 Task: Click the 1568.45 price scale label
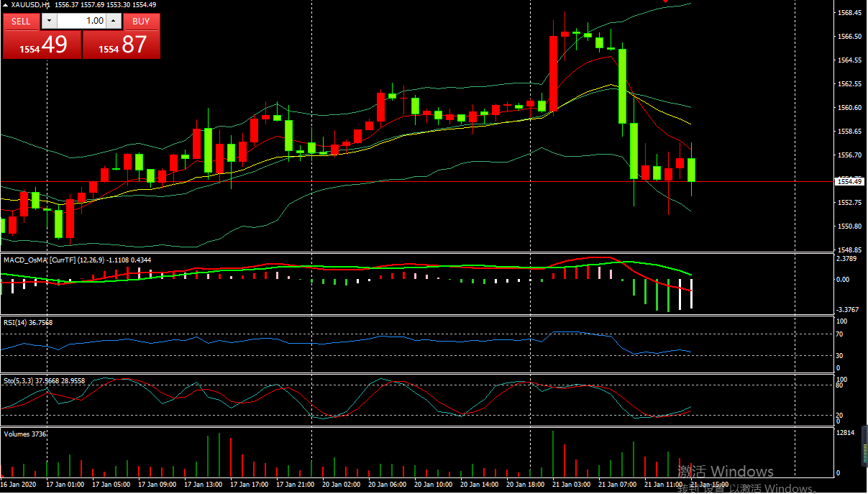tap(849, 13)
